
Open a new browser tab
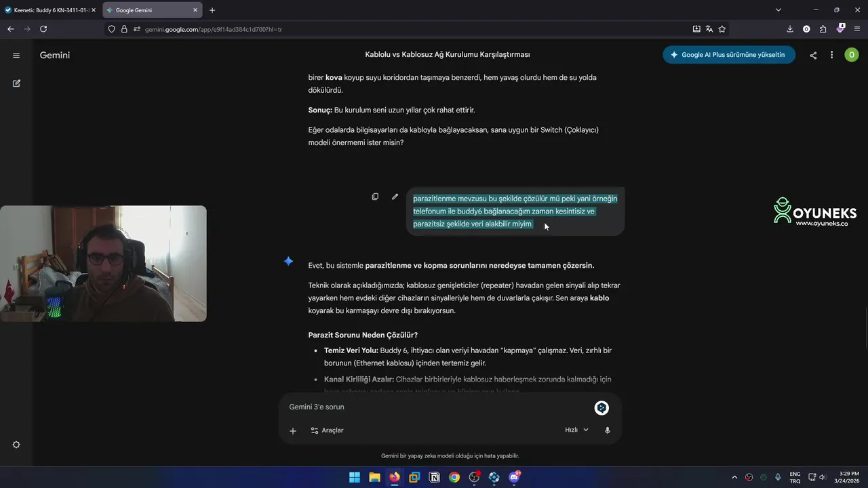pos(212,10)
